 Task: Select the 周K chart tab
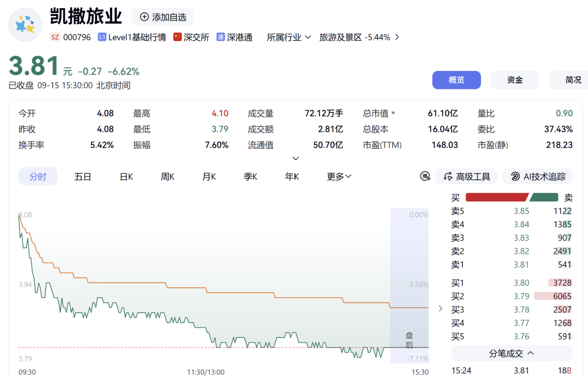168,176
